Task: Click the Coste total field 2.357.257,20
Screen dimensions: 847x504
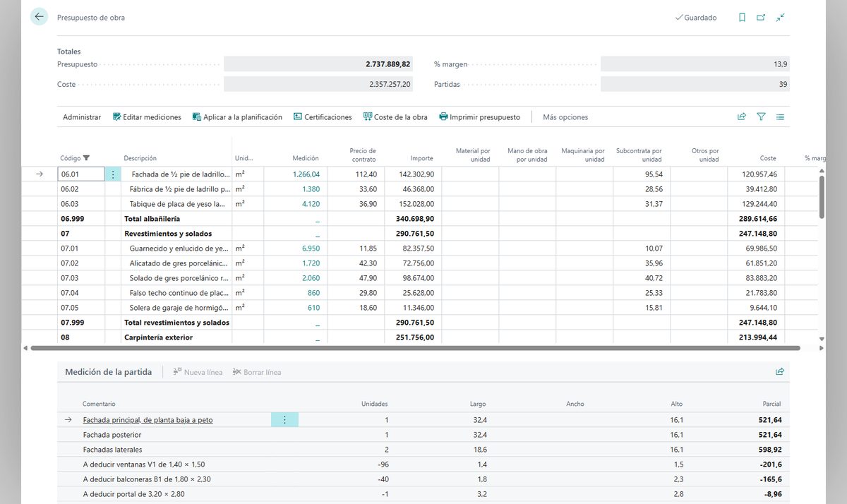Action: click(318, 84)
